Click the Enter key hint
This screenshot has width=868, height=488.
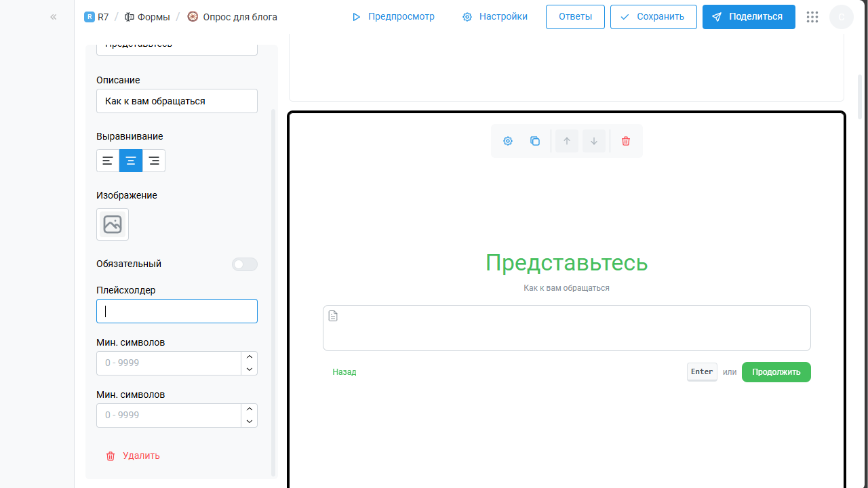pyautogui.click(x=702, y=371)
